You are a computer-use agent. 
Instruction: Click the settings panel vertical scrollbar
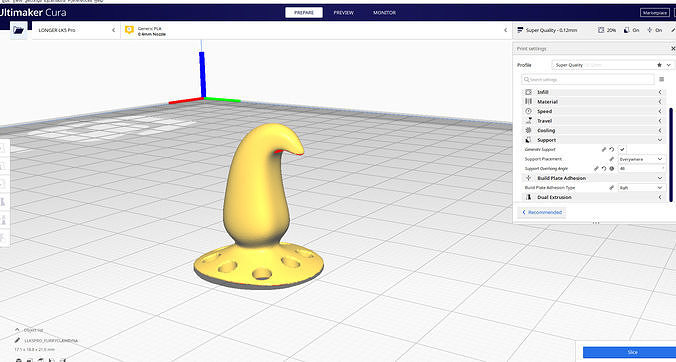click(x=671, y=155)
